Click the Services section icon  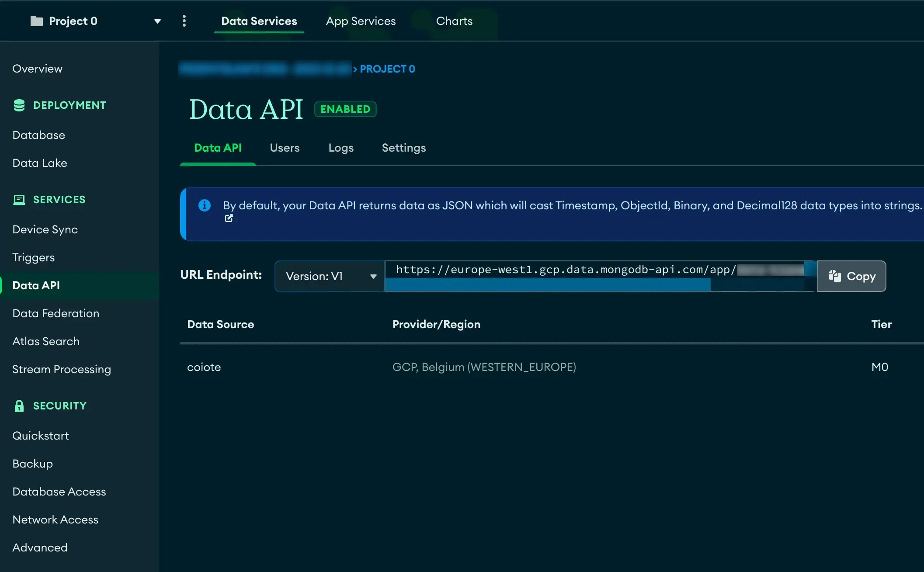coord(19,200)
